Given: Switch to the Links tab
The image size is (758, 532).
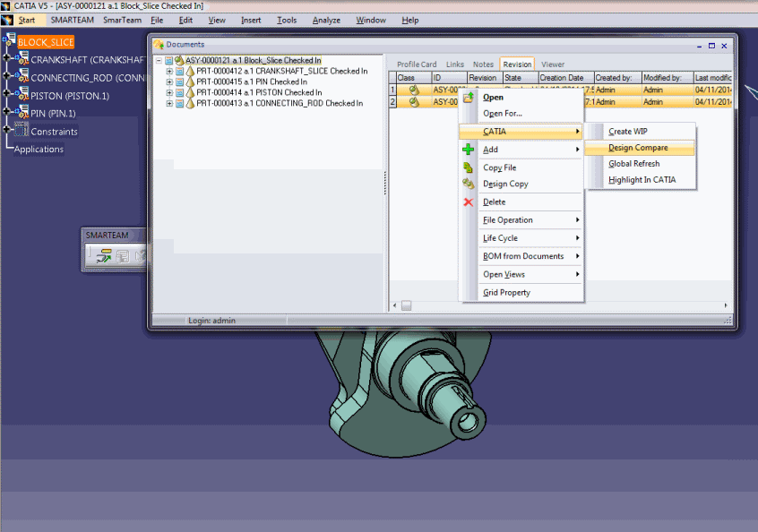Looking at the screenshot, I should [x=455, y=64].
